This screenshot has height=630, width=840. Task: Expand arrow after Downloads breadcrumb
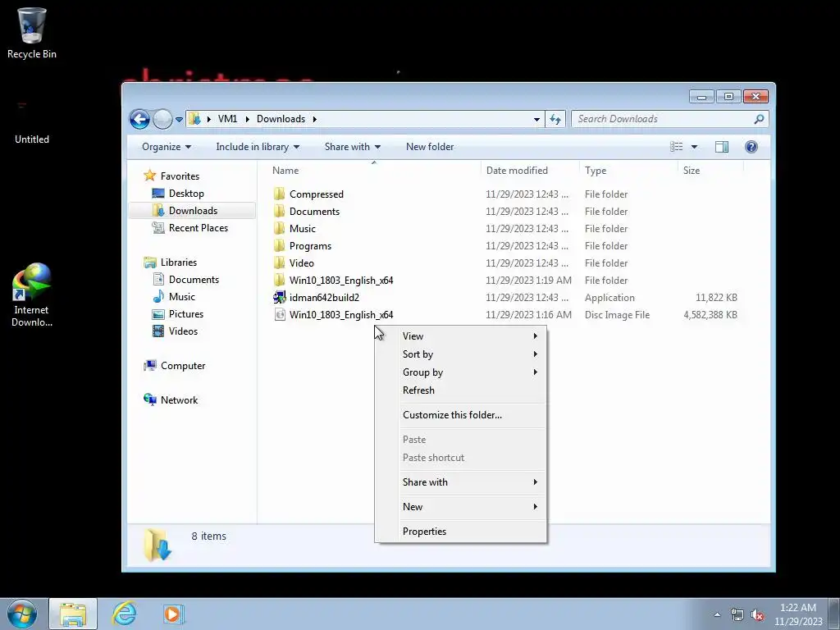(x=314, y=119)
